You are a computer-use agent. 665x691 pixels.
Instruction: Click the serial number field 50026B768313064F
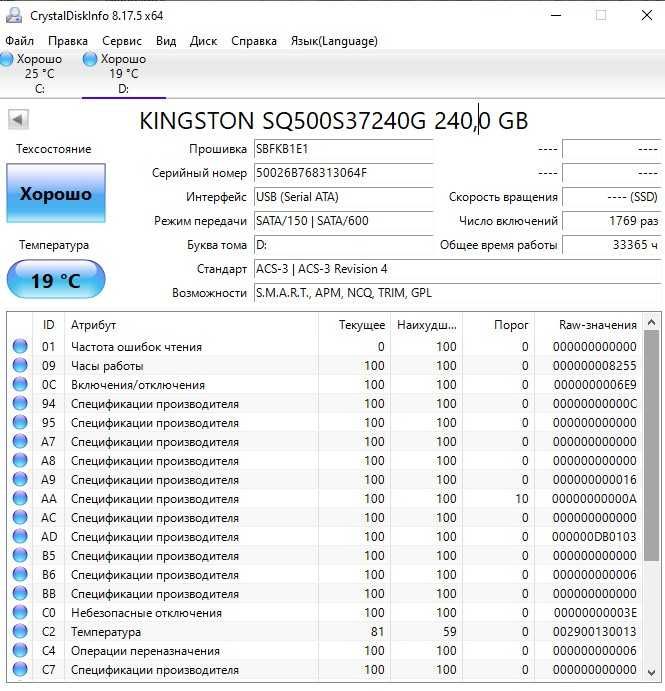coord(343,173)
